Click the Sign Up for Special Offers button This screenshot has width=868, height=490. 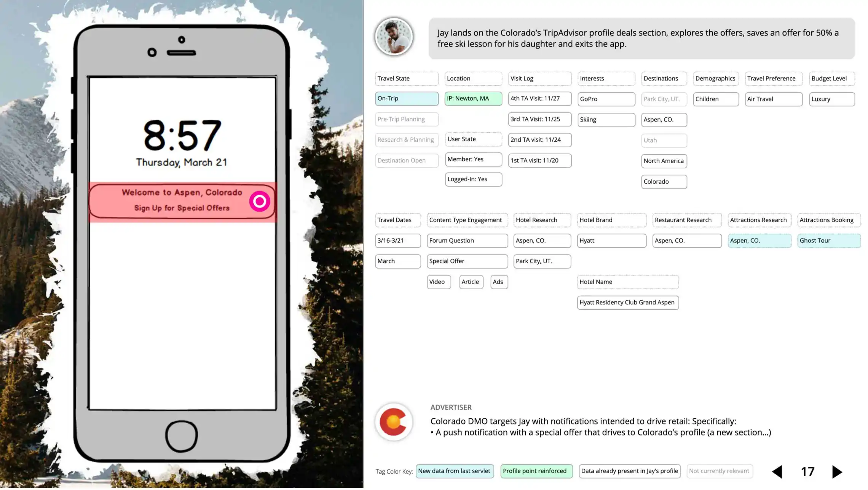[182, 208]
